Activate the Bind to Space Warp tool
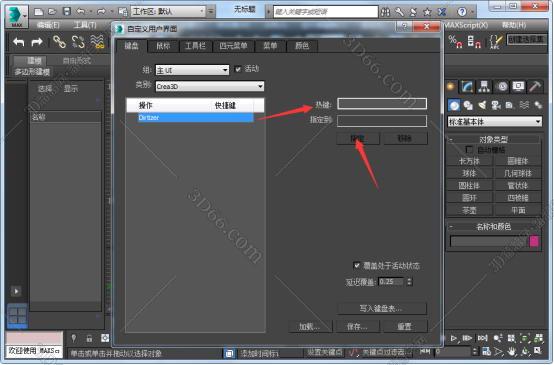Viewport: 554px width, 365px height. 97,42
